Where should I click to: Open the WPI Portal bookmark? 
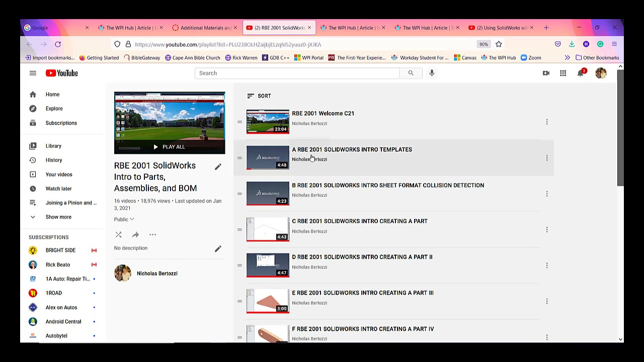tap(308, 58)
